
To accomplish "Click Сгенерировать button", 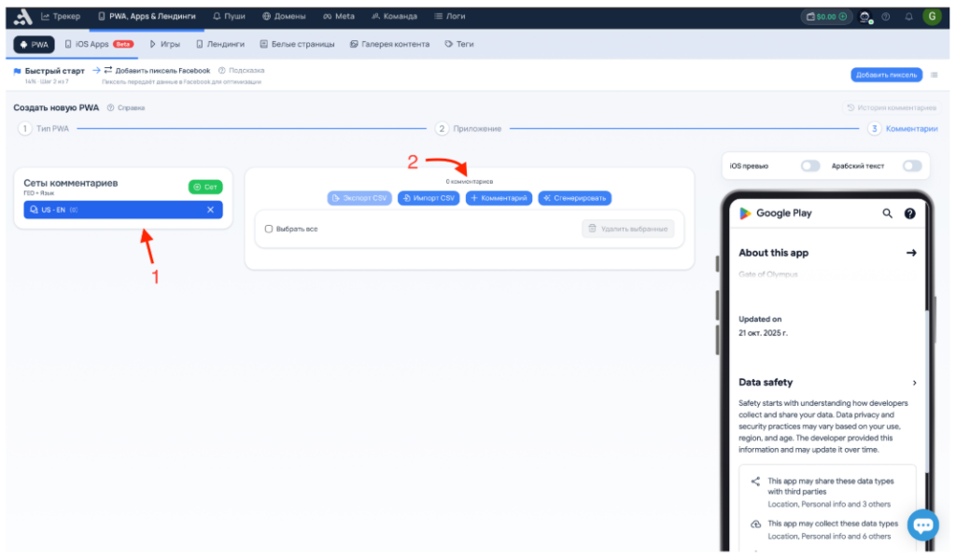I will pyautogui.click(x=574, y=198).
